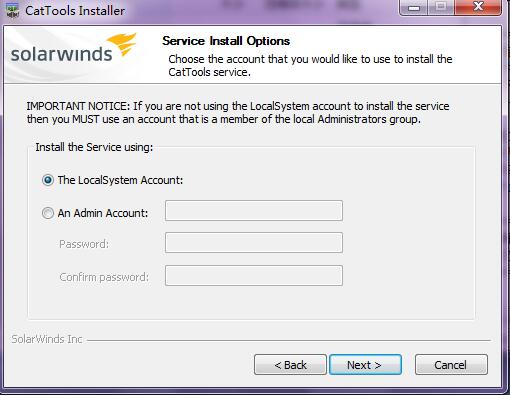Viewport: 510px width, 395px height.
Task: Click the CatTools Installer title bar icon
Action: [x=13, y=11]
